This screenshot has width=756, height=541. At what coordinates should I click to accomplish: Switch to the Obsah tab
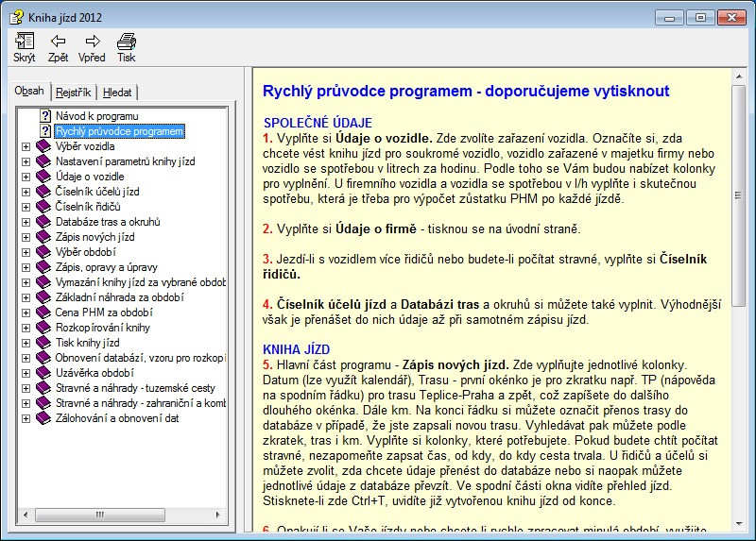point(29,91)
